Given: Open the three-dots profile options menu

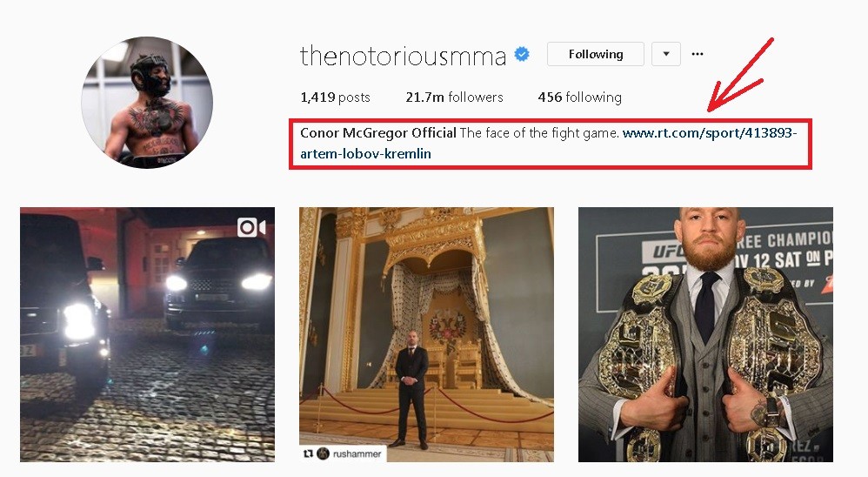Looking at the screenshot, I should (x=698, y=54).
